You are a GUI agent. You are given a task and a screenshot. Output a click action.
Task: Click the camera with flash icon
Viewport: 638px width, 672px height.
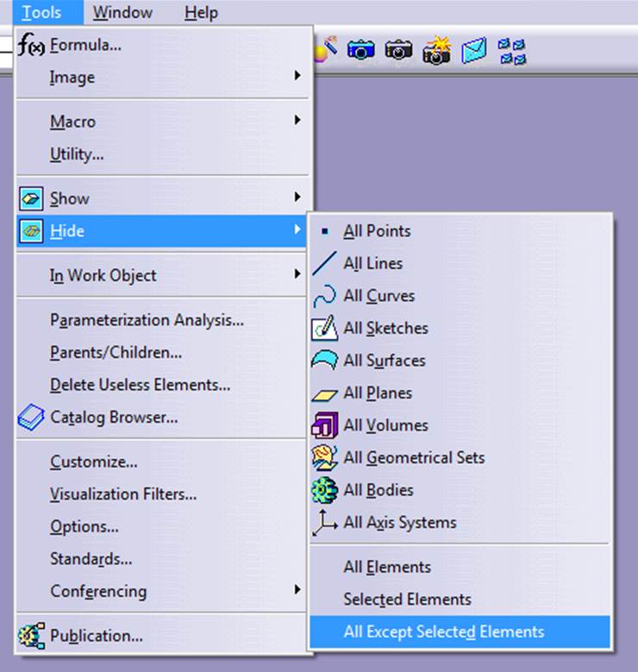point(436,51)
